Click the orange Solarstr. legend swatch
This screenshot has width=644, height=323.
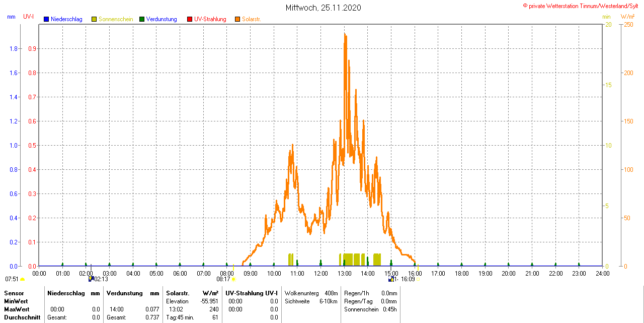[x=237, y=19]
